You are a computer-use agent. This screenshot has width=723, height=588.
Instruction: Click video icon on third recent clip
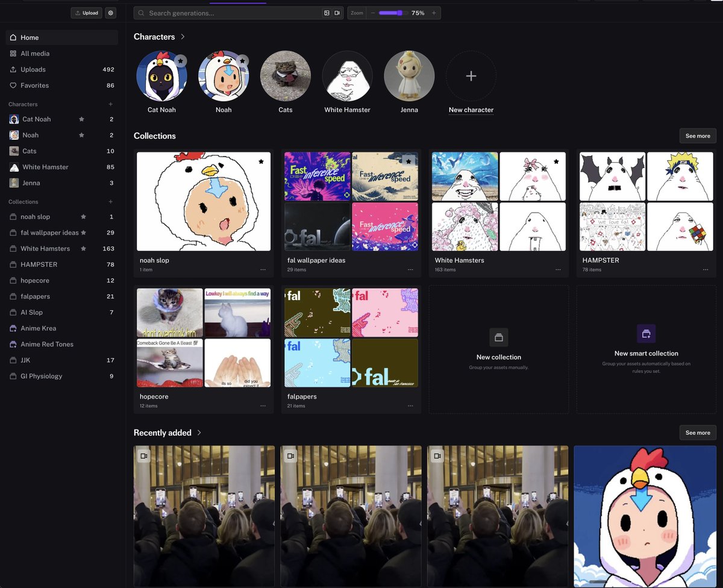[x=437, y=456]
